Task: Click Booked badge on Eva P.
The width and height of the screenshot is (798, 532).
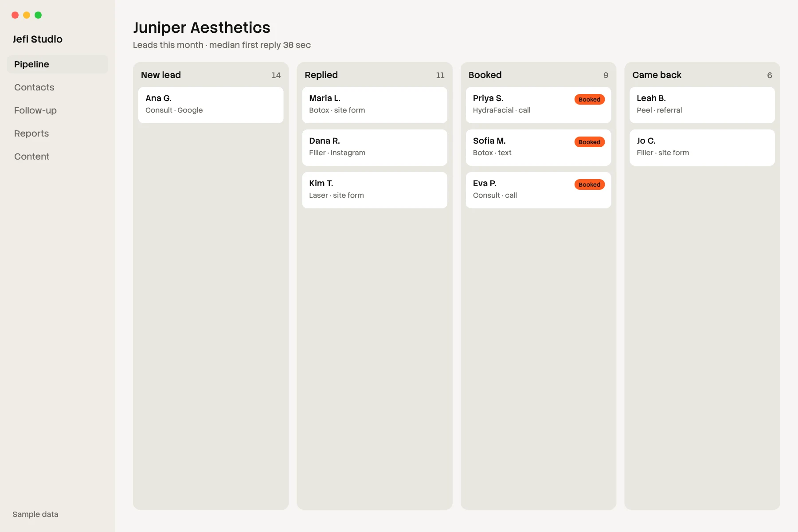Action: point(590,184)
